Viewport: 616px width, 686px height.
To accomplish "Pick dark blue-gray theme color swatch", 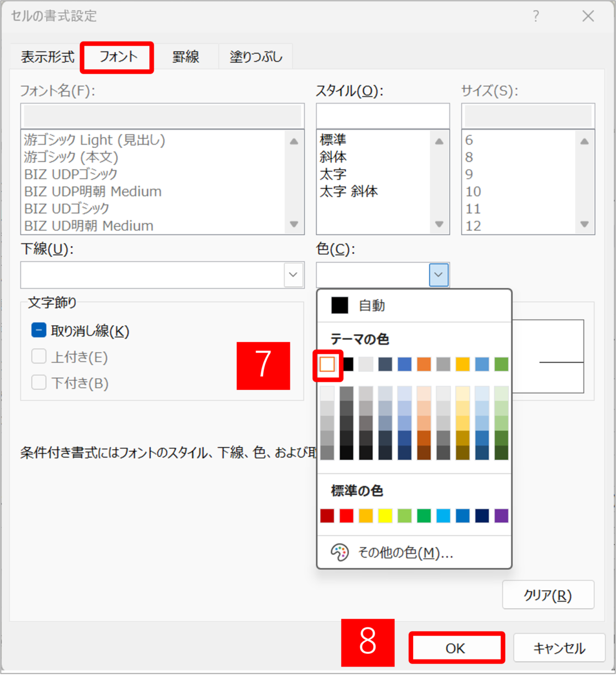I will 385,364.
